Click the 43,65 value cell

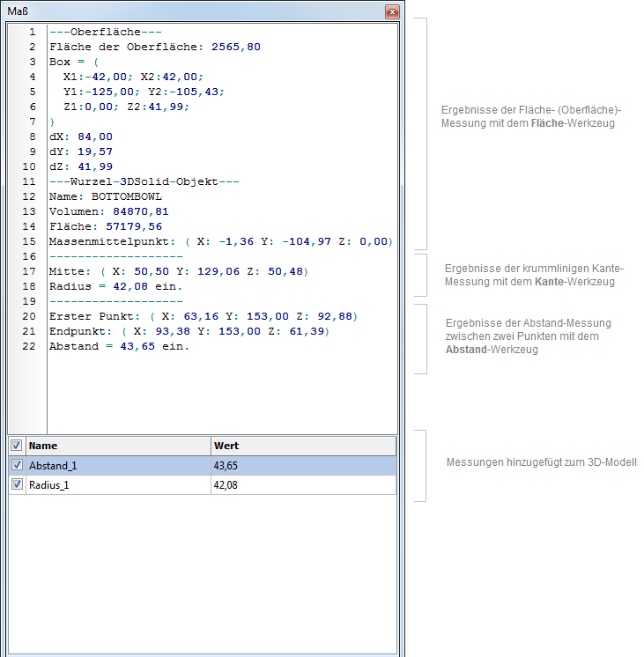point(227,465)
